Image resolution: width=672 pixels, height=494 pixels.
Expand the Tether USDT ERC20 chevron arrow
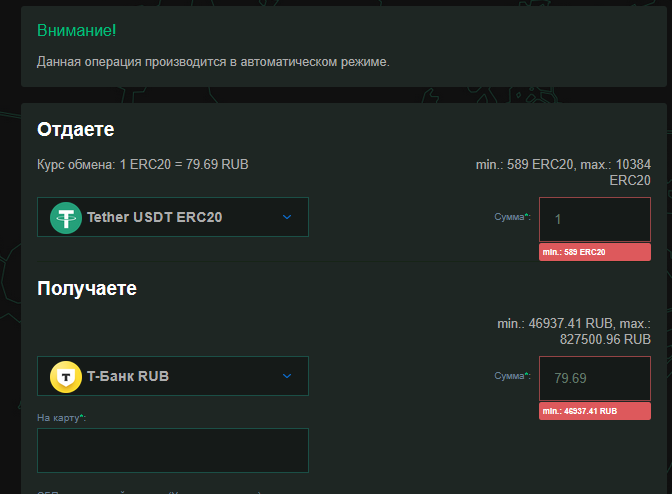[x=287, y=217]
